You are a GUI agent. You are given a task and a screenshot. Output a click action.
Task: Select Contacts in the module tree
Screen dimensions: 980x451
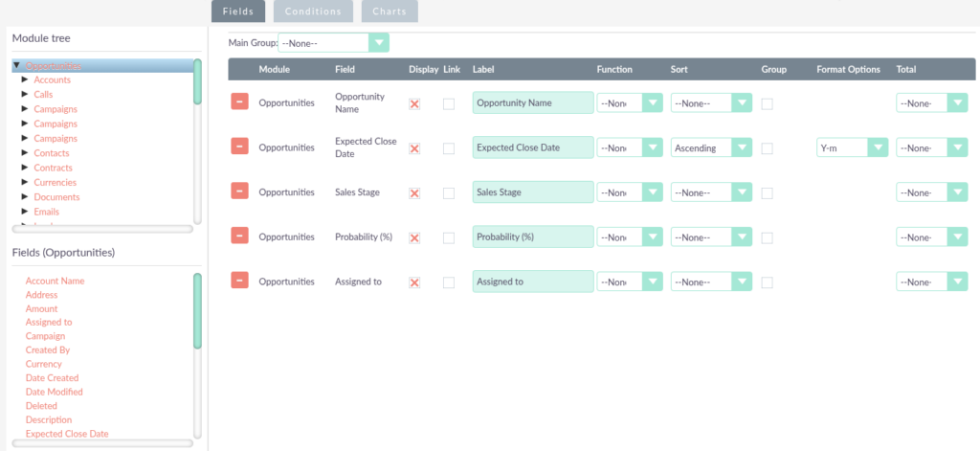pyautogui.click(x=52, y=153)
